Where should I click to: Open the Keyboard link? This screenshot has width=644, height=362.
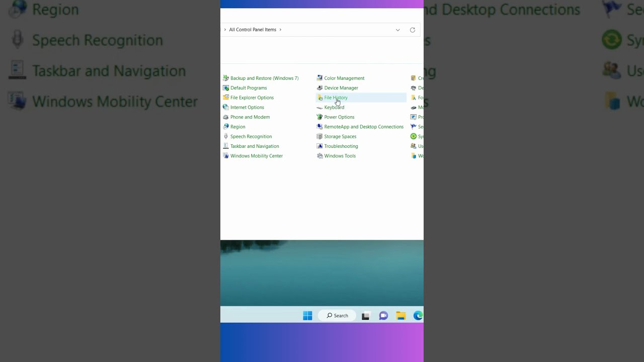tap(334, 107)
